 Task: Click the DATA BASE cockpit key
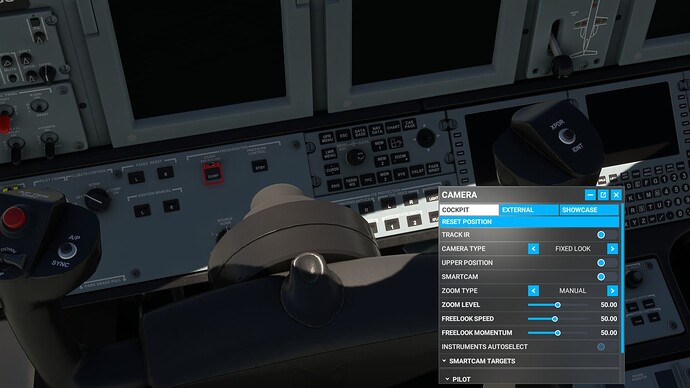coord(360,132)
